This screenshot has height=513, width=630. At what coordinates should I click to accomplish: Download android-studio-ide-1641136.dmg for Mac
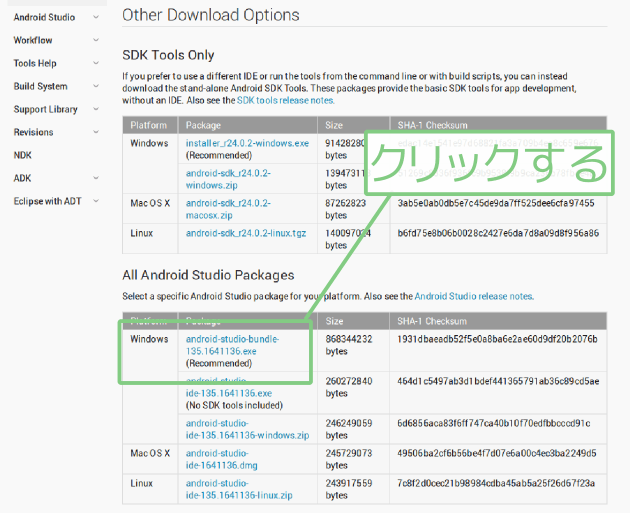point(221,459)
